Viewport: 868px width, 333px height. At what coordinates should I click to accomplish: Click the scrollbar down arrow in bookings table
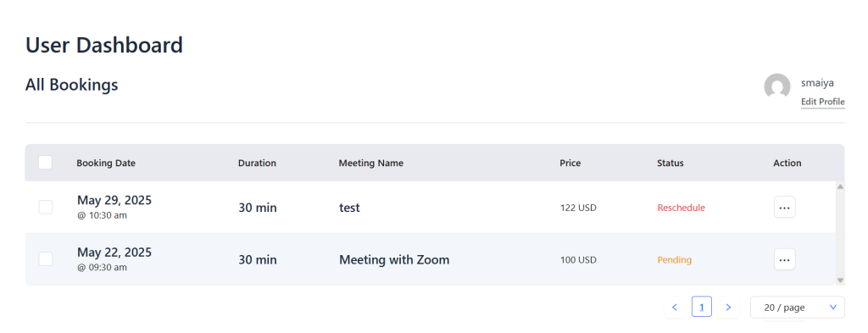(840, 280)
